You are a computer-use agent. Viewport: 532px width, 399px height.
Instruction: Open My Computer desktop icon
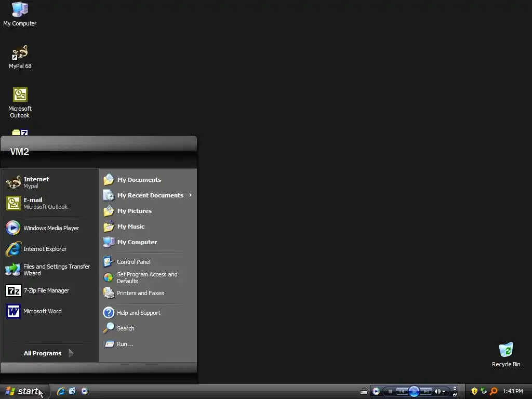(x=20, y=14)
